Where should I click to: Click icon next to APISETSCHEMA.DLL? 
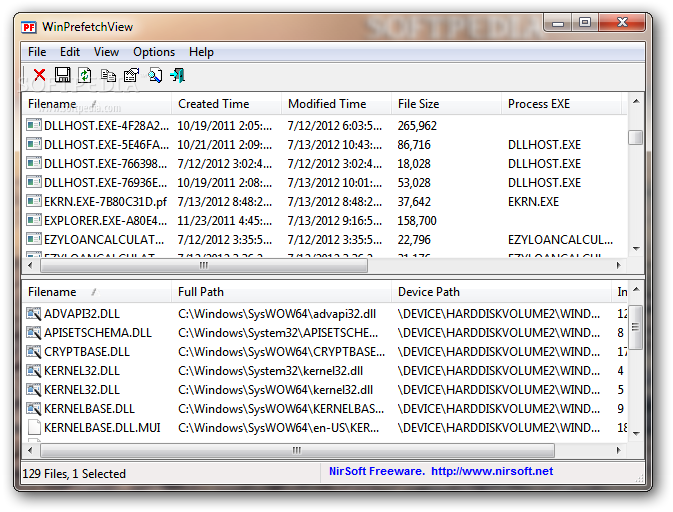[x=33, y=332]
